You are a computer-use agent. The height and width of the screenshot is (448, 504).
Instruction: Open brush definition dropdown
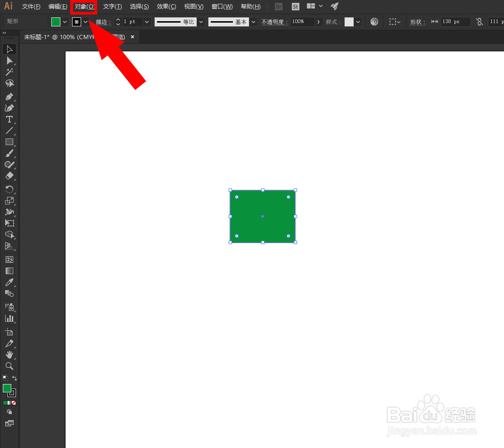coord(254,22)
